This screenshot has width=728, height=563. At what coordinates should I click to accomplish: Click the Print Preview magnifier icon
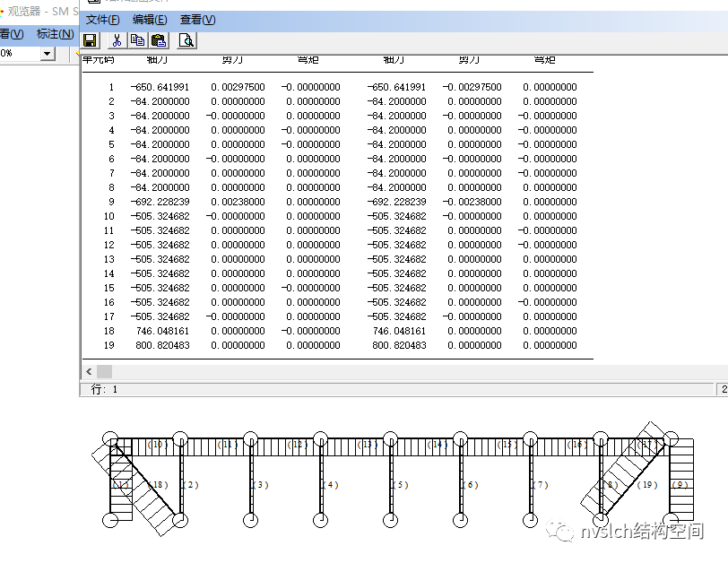tap(186, 40)
